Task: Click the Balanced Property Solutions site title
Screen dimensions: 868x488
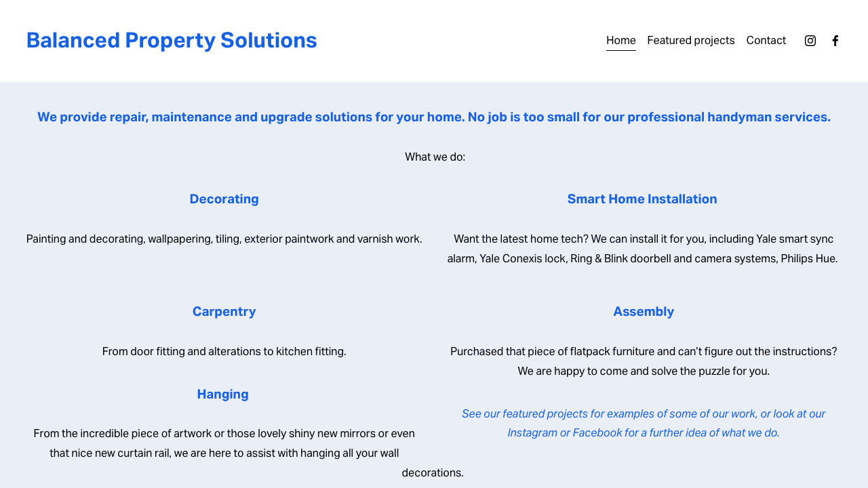Action: click(x=172, y=40)
